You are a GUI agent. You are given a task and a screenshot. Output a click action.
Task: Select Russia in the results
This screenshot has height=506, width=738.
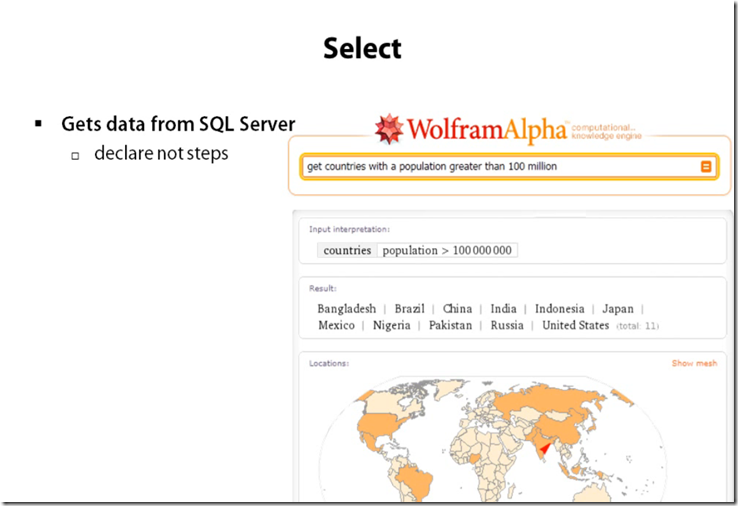click(507, 325)
